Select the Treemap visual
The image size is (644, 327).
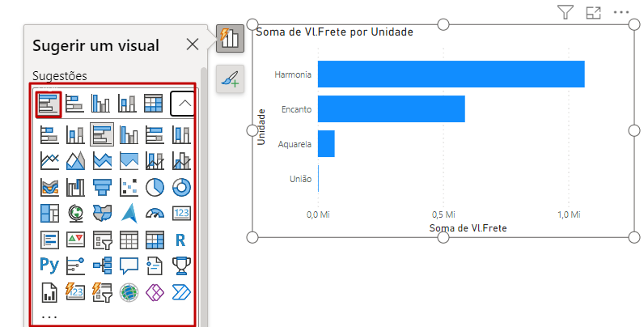(49, 214)
